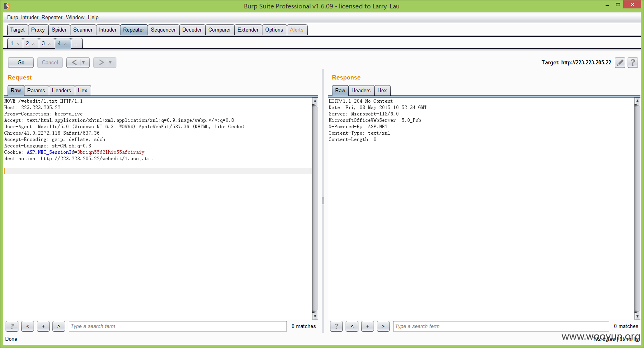Open the Help menu
644x348 pixels.
pos(93,18)
